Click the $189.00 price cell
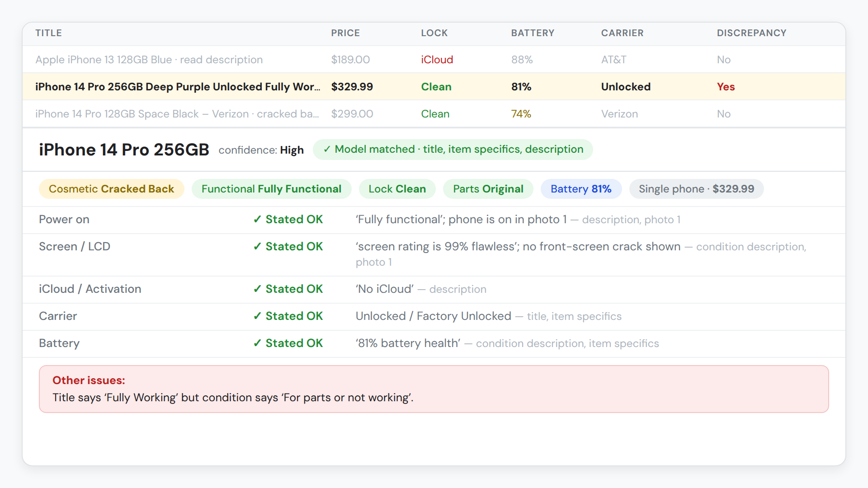 pyautogui.click(x=350, y=60)
